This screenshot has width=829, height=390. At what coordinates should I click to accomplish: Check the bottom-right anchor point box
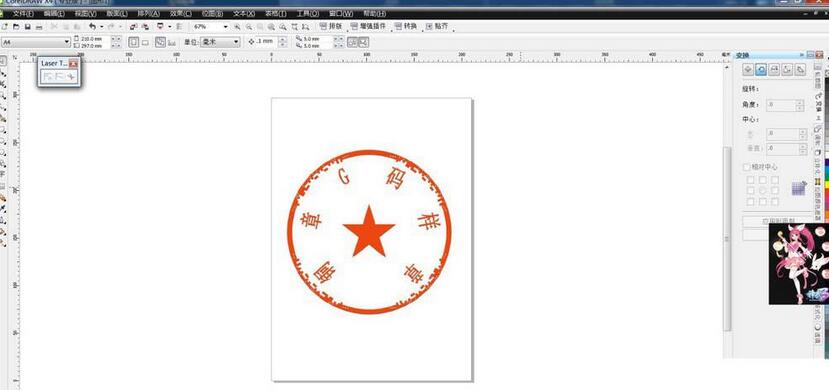click(x=775, y=202)
